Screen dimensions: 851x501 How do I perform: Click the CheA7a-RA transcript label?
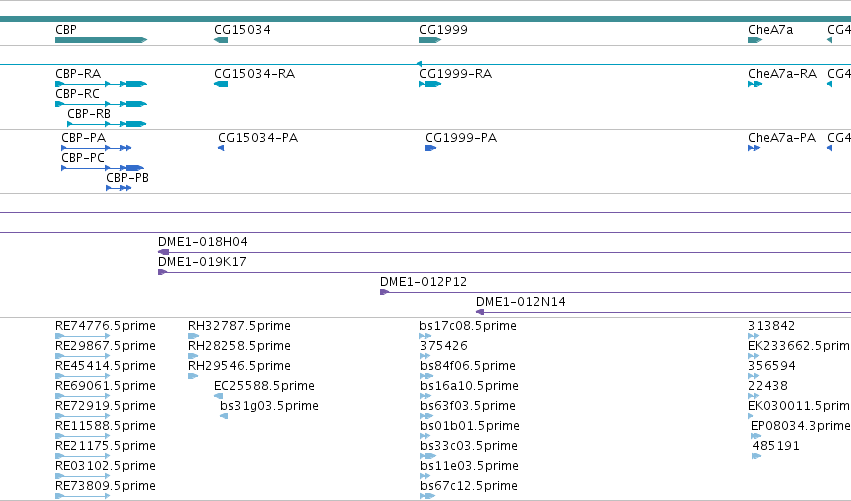tap(782, 74)
